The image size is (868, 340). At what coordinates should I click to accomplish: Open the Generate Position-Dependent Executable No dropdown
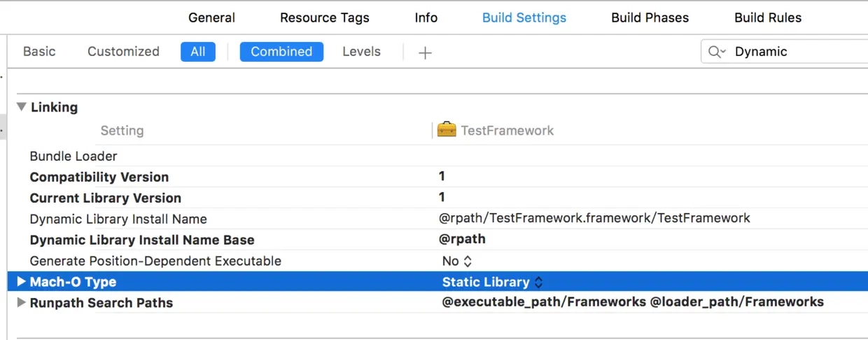point(457,261)
